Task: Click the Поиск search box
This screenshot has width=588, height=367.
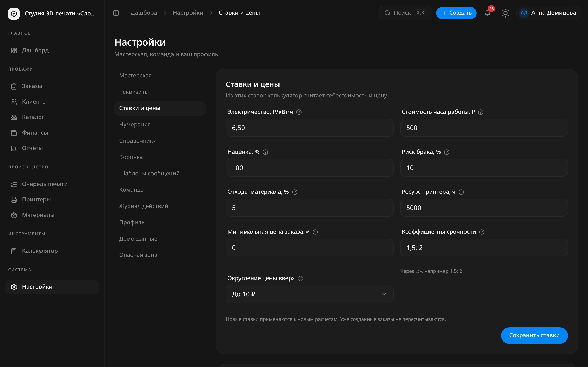Action: [x=405, y=13]
